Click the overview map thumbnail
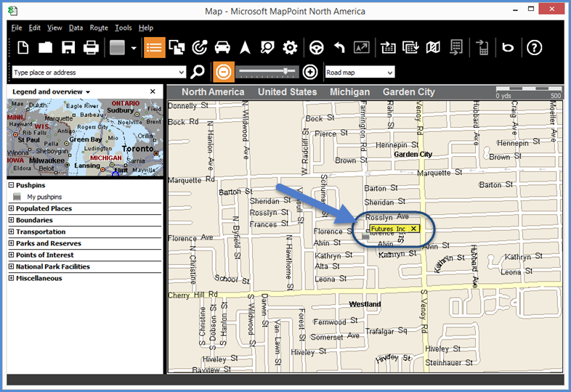The width and height of the screenshot is (571, 392). click(x=85, y=138)
